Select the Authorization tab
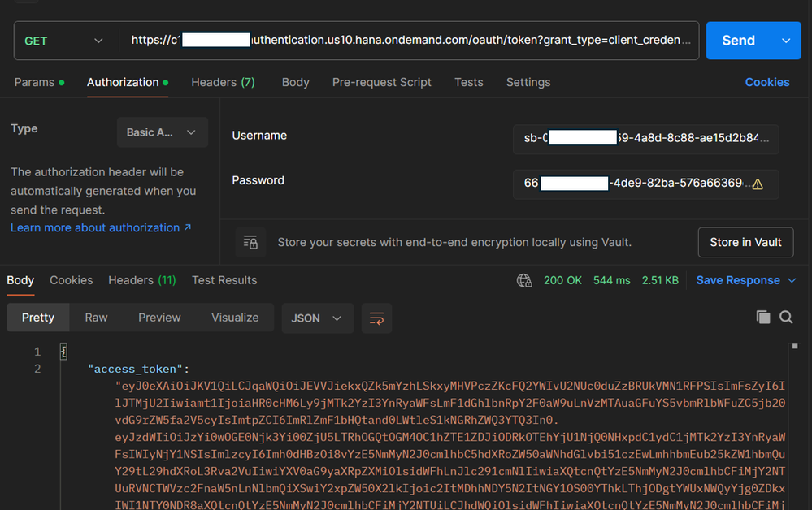 [128, 82]
